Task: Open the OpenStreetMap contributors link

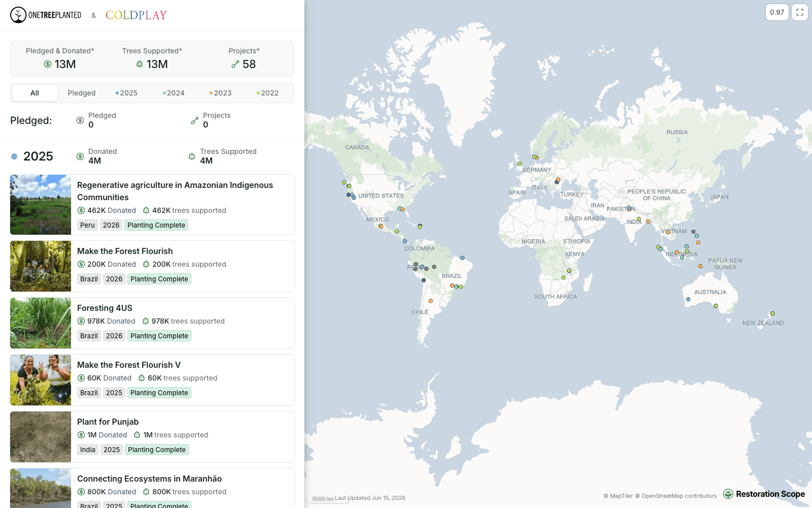Action: (676, 496)
